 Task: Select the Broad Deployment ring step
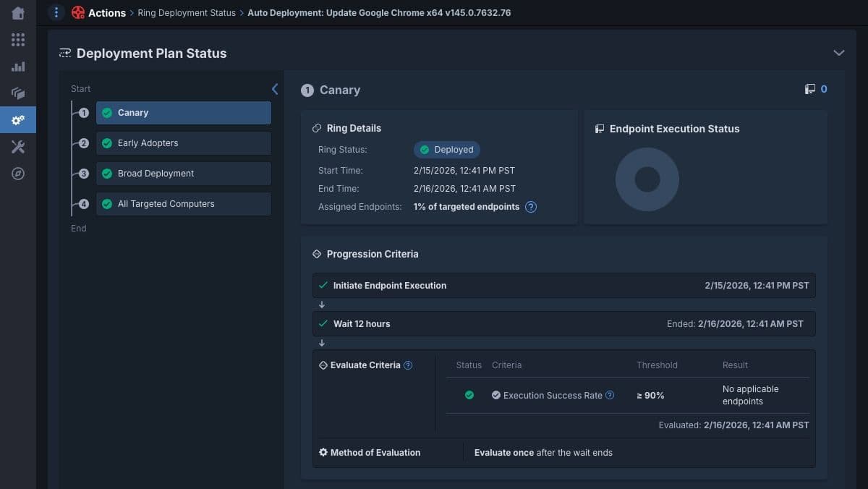(x=184, y=174)
